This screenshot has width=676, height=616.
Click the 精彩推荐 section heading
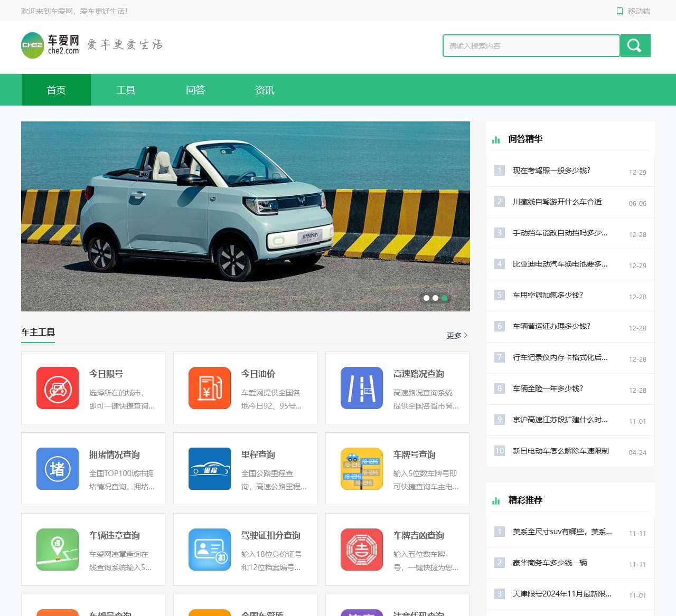coord(525,500)
